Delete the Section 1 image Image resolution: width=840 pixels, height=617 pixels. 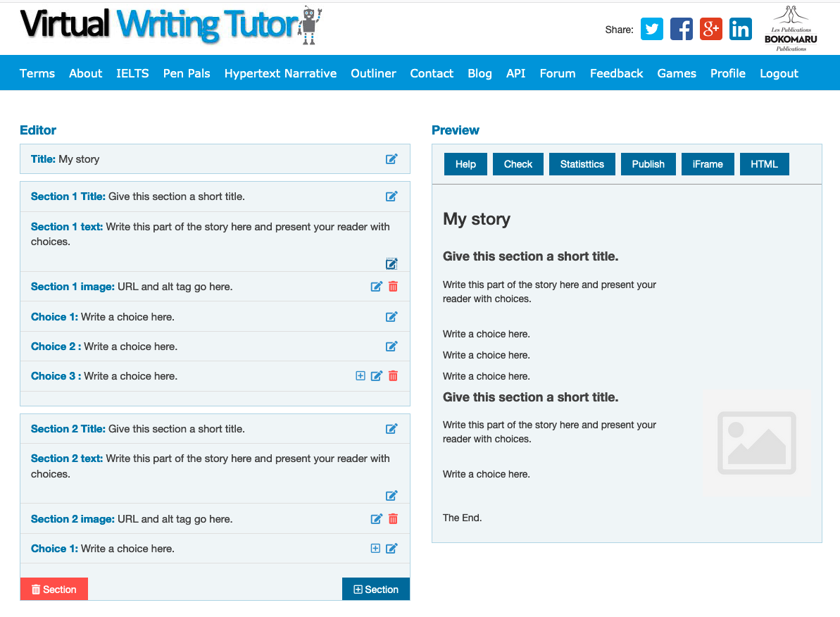coord(393,286)
